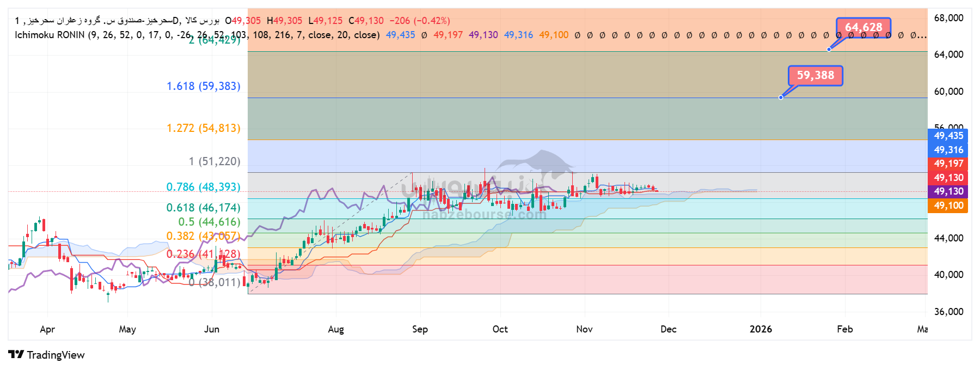This screenshot has width=980, height=369.
Task: Select the 59,388 price callout label
Action: pos(815,75)
